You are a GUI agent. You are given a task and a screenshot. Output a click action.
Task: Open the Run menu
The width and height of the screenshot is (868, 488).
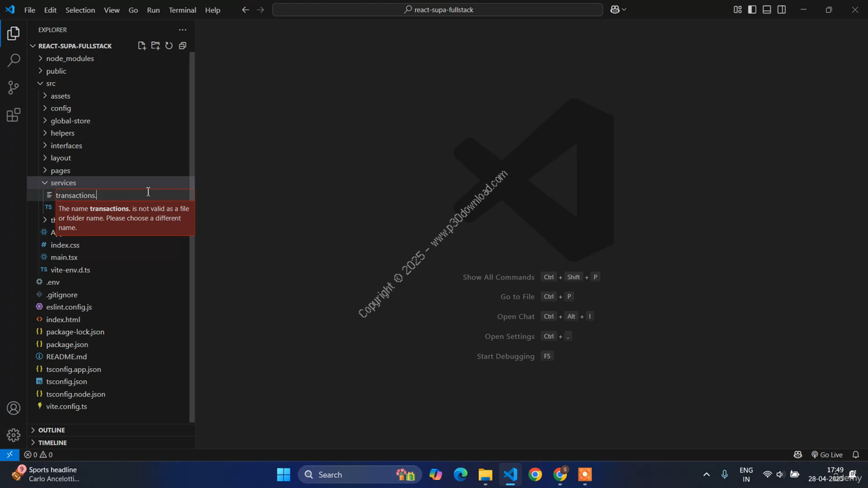(153, 10)
